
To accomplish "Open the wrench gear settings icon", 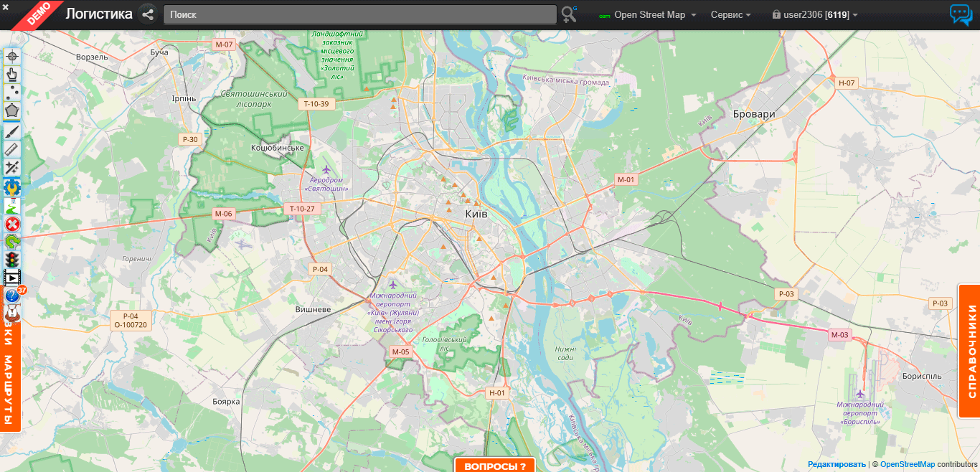I will [12, 187].
